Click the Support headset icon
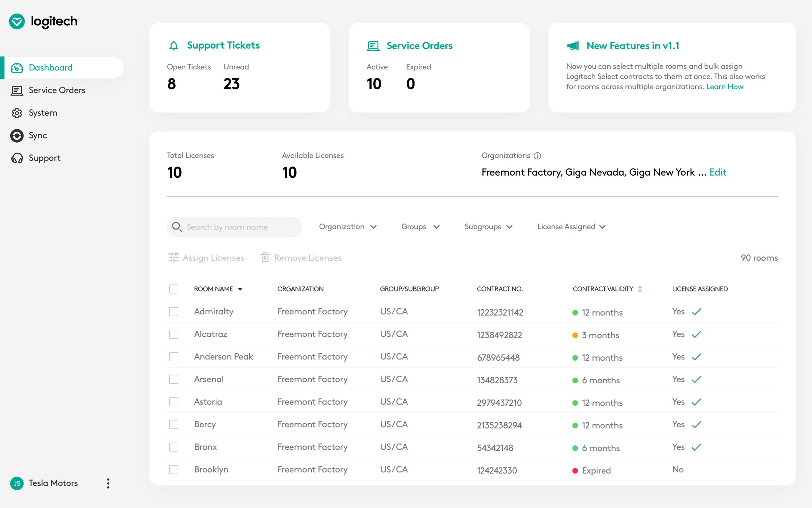 coord(17,158)
